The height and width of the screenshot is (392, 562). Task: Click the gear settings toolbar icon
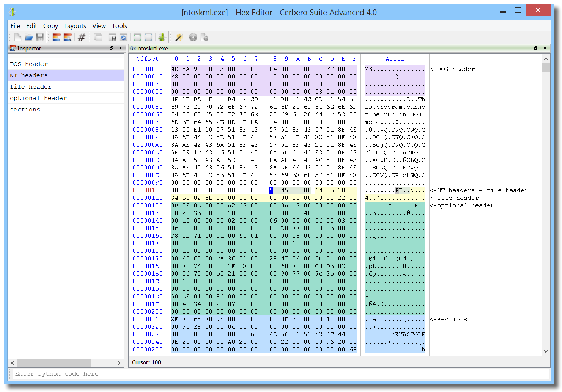193,37
